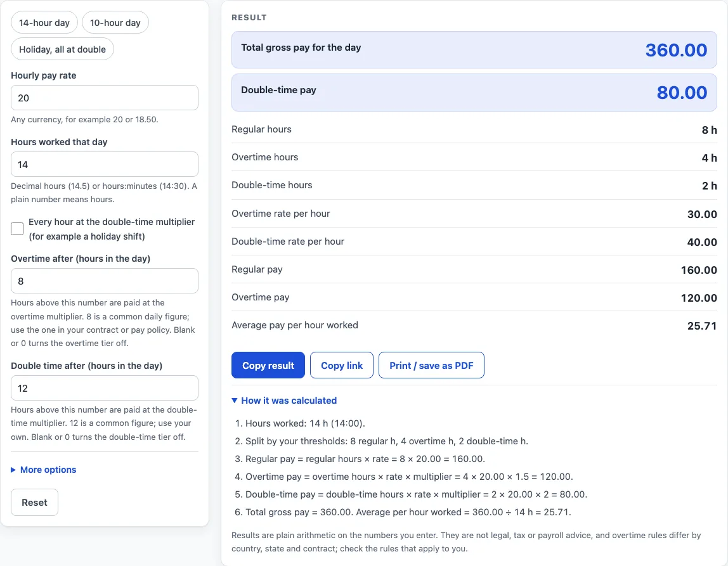
Task: Copy the result to clipboard
Action: [x=268, y=366]
